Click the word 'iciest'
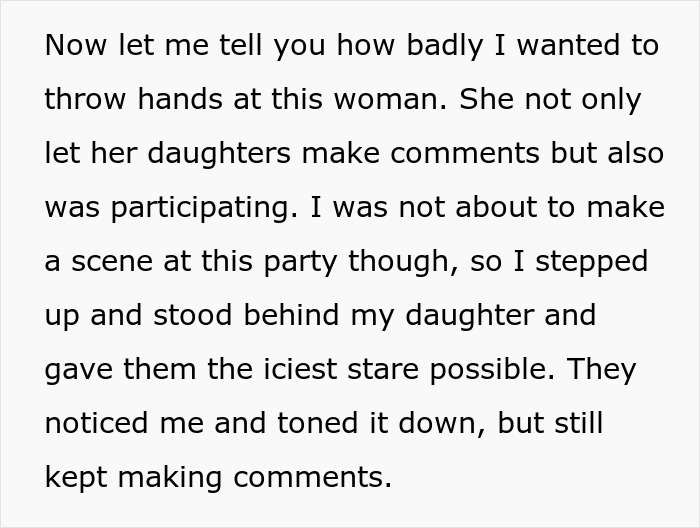 (x=289, y=371)
